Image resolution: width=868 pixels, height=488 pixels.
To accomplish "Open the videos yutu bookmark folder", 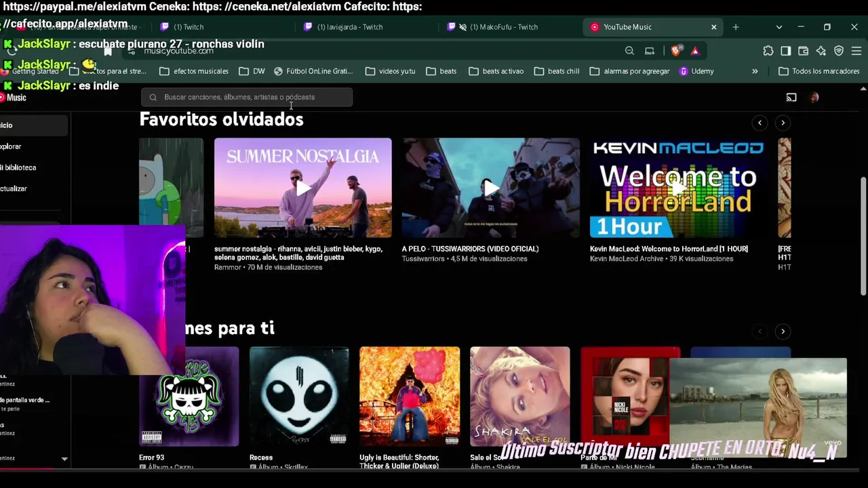I will pyautogui.click(x=390, y=71).
